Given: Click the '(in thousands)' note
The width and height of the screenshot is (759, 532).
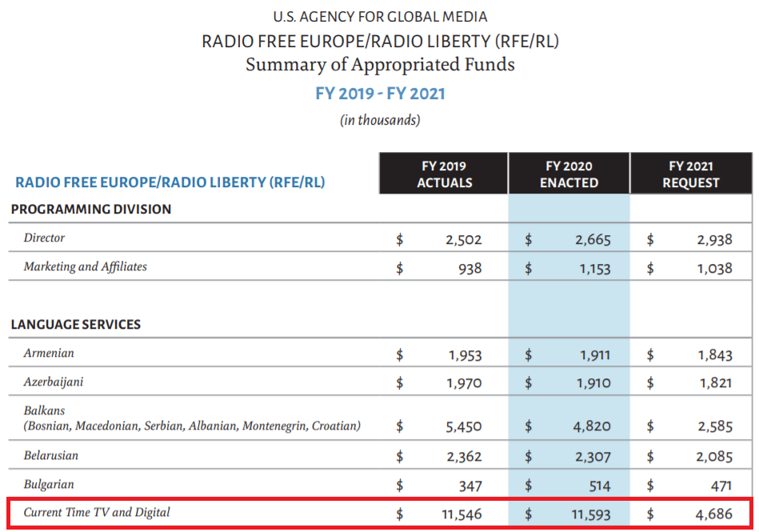Looking at the screenshot, I should point(380,120).
